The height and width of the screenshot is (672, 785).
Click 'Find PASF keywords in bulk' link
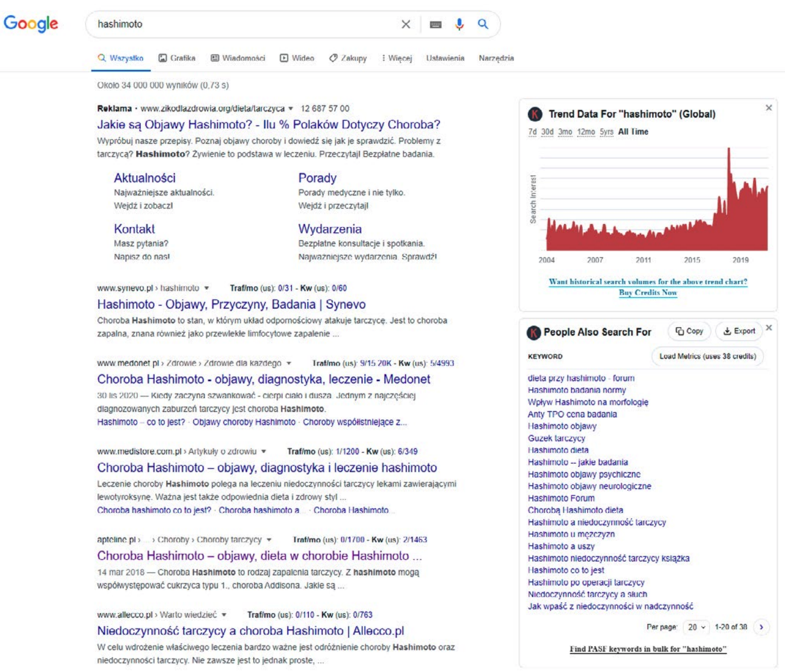pyautogui.click(x=648, y=649)
